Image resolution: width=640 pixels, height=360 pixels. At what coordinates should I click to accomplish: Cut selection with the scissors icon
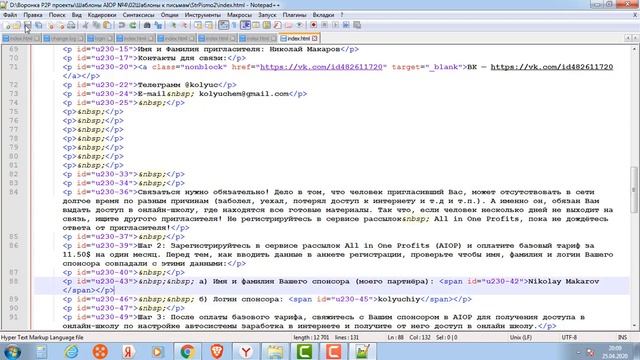86,25
